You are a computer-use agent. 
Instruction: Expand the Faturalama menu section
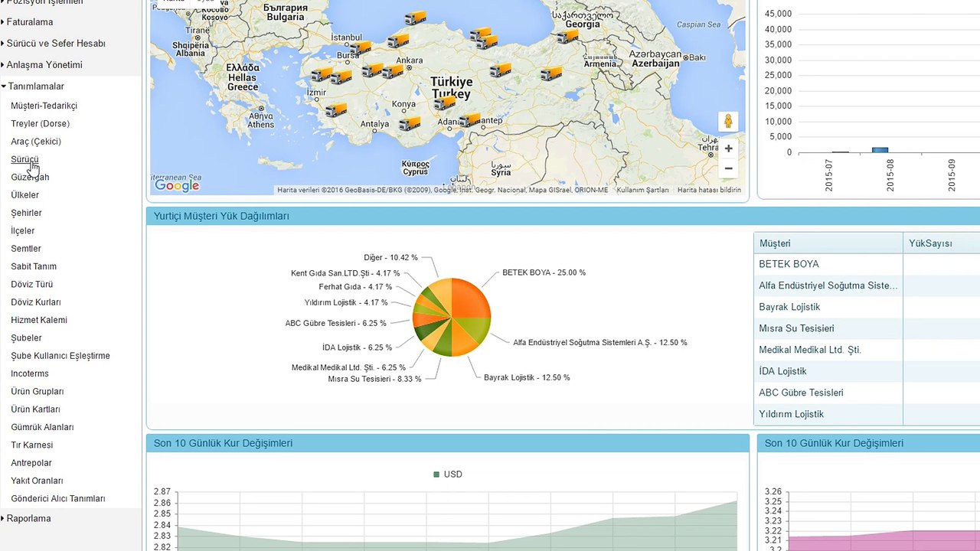click(x=30, y=22)
